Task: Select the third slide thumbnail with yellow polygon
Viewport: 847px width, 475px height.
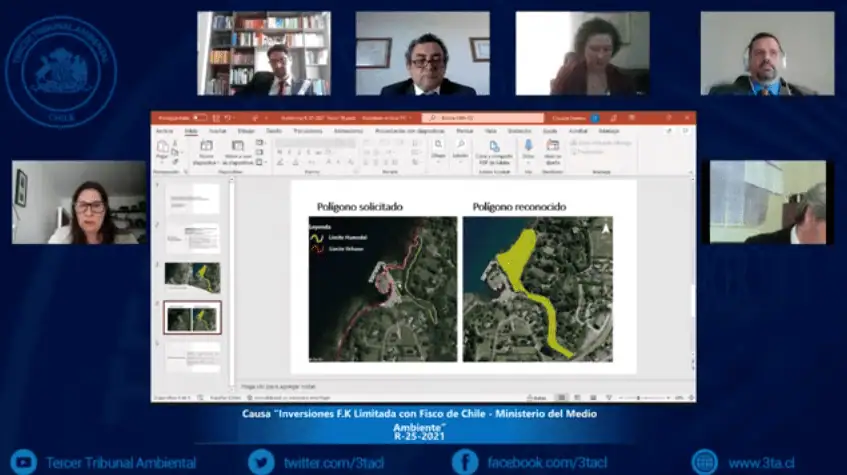Action: coord(192,276)
